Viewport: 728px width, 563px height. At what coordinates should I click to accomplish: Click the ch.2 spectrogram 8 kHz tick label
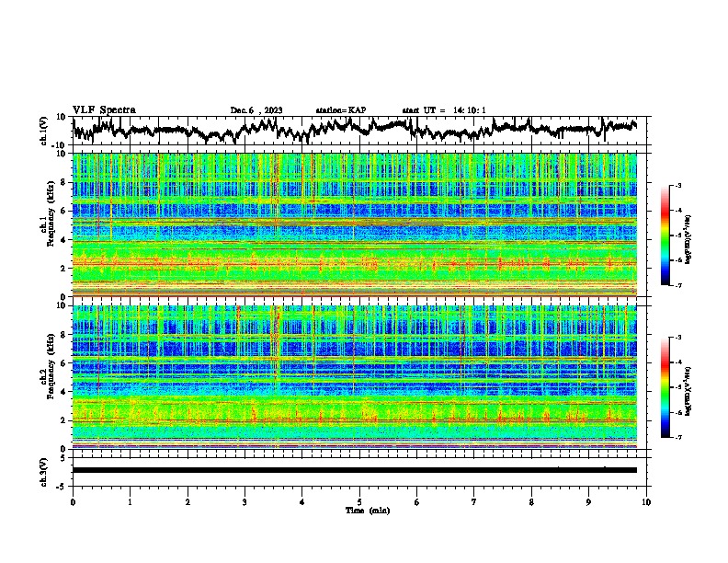tap(63, 334)
